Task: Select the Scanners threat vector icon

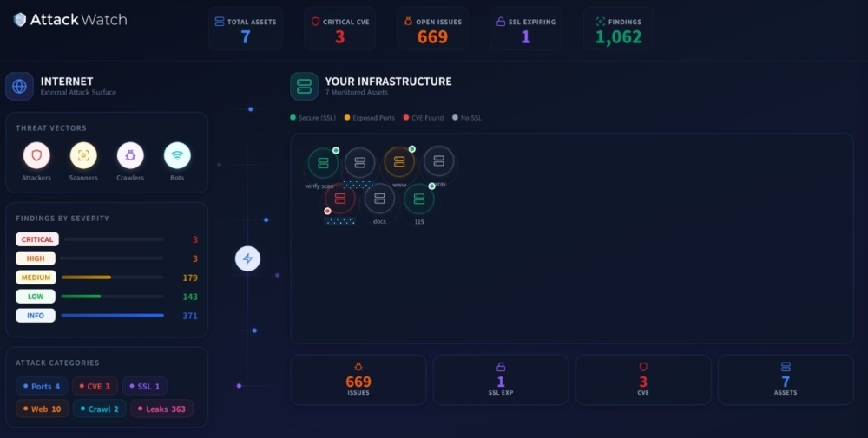Action: coord(83,156)
